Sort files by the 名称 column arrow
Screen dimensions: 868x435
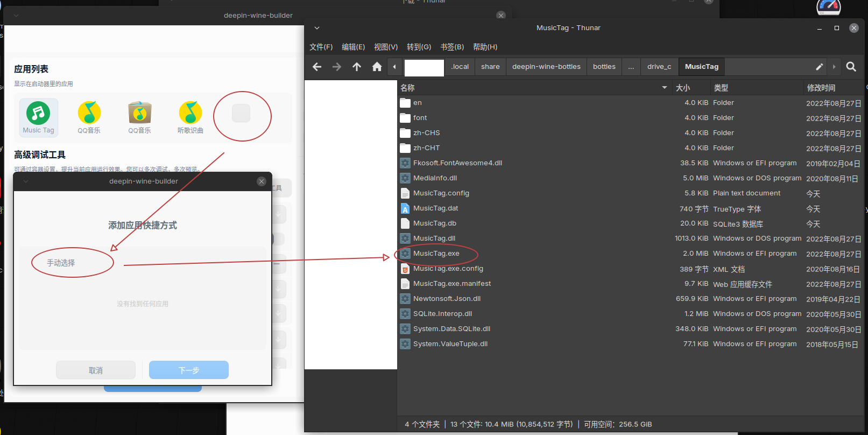tap(664, 88)
